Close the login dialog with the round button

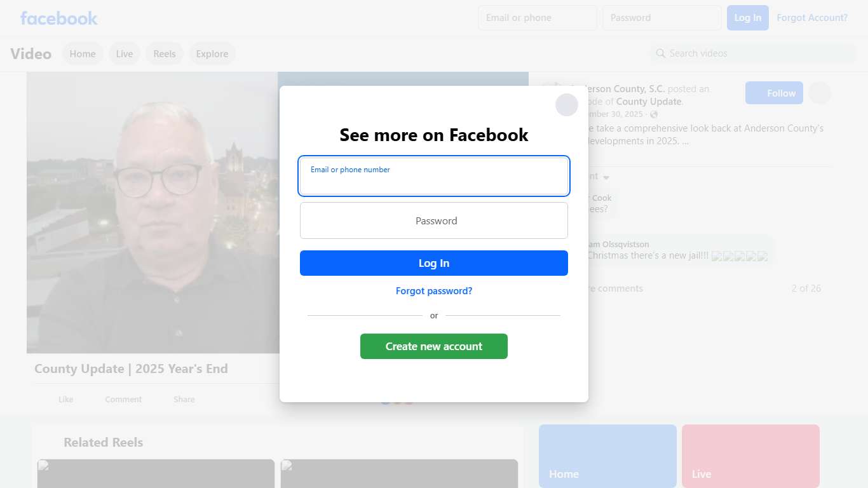[567, 105]
